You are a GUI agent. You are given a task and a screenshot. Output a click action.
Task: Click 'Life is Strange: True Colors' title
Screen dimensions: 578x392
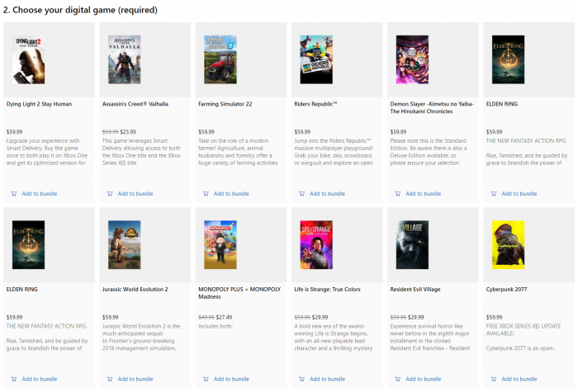pyautogui.click(x=327, y=290)
